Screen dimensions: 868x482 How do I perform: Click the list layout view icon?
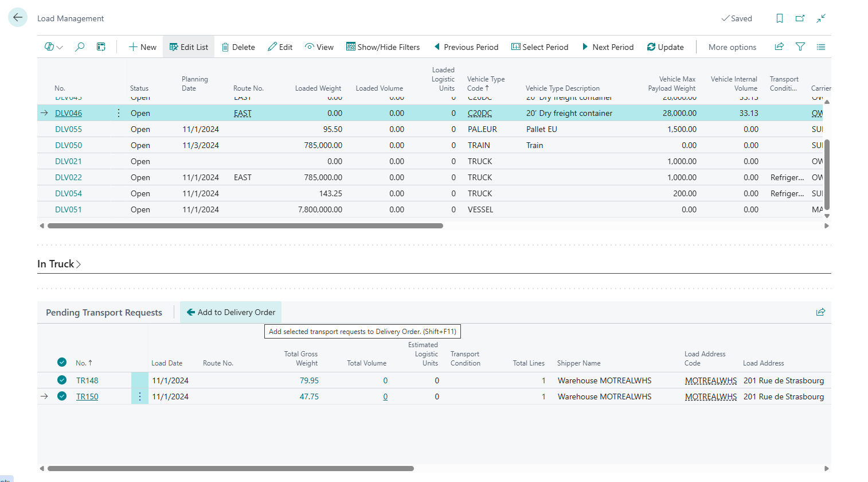821,47
